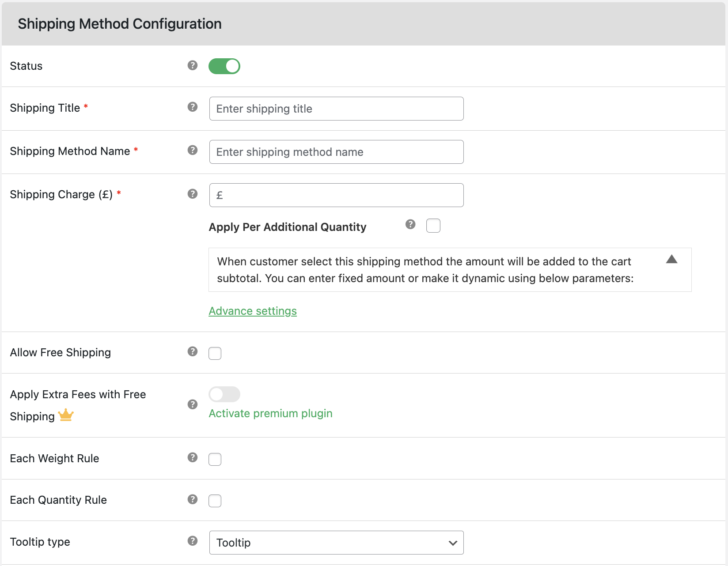Tick the Each Weight Rule checkbox
This screenshot has width=728, height=566.
(x=215, y=459)
